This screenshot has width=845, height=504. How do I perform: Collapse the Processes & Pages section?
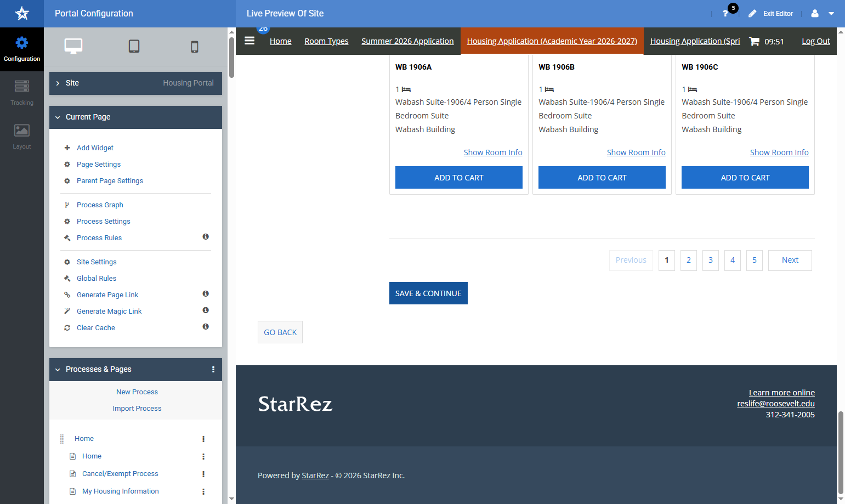coord(58,370)
